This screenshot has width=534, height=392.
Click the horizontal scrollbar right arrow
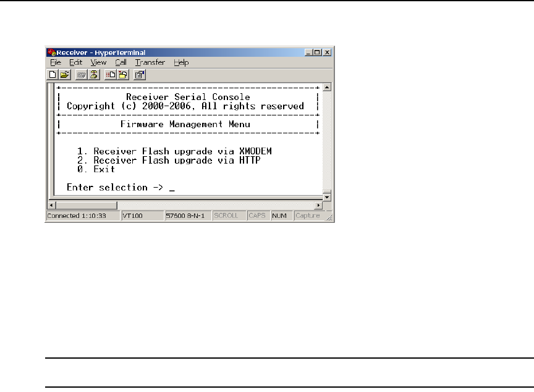(318, 205)
